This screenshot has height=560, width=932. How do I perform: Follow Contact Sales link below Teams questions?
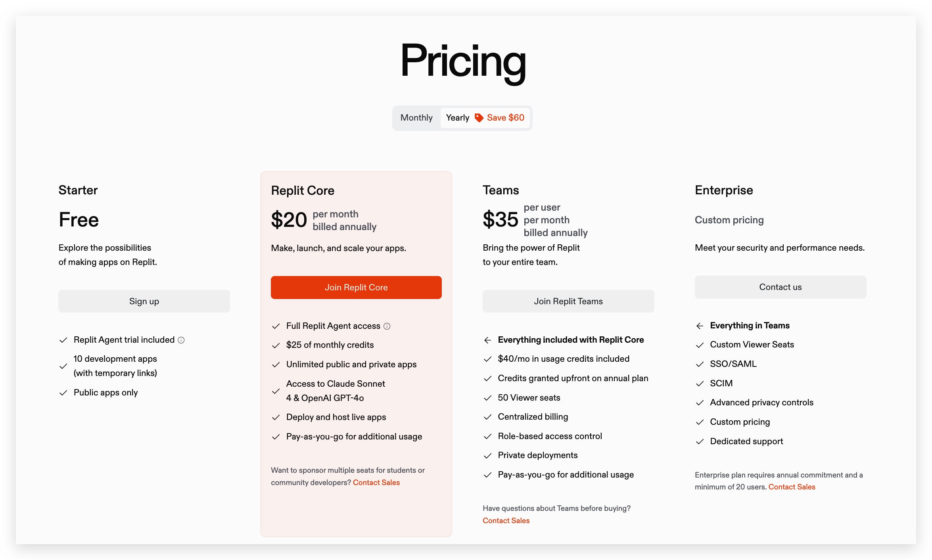tap(506, 521)
